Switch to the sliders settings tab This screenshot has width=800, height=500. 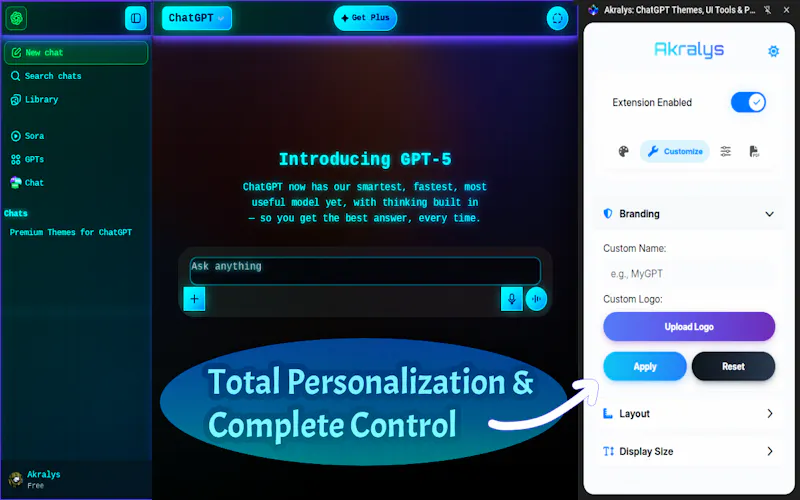click(x=726, y=151)
